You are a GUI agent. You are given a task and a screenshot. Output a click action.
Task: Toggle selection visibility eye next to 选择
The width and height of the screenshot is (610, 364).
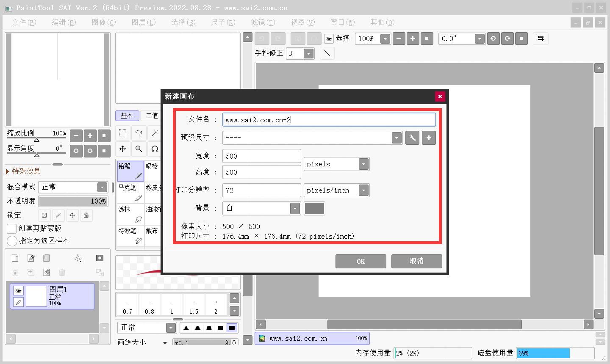tap(329, 39)
